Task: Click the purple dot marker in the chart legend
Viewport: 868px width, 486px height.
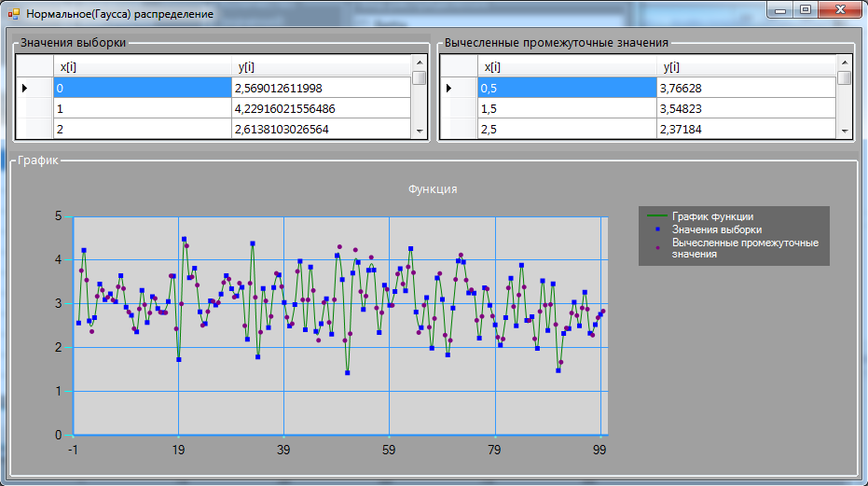Action: (x=657, y=248)
